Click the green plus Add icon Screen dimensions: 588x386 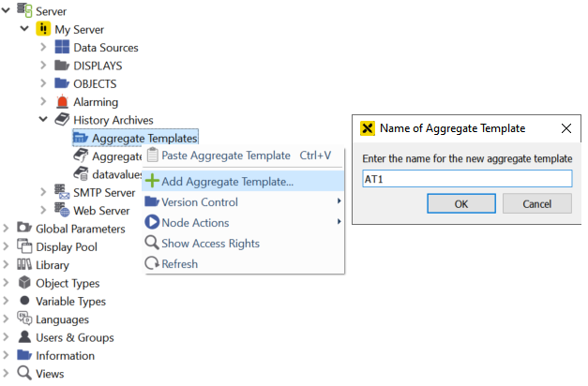tap(152, 181)
